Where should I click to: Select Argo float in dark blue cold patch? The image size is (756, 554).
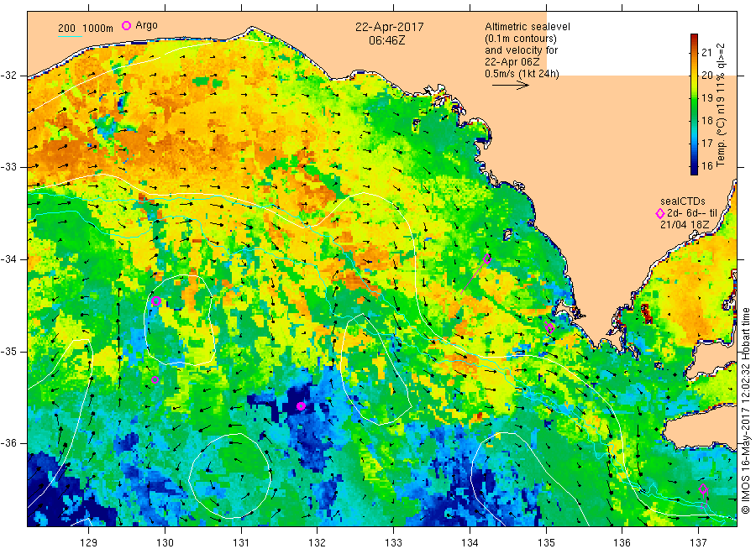301,406
